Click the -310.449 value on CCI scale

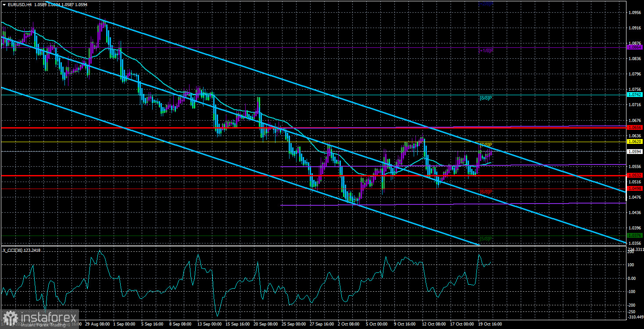[x=635, y=317]
